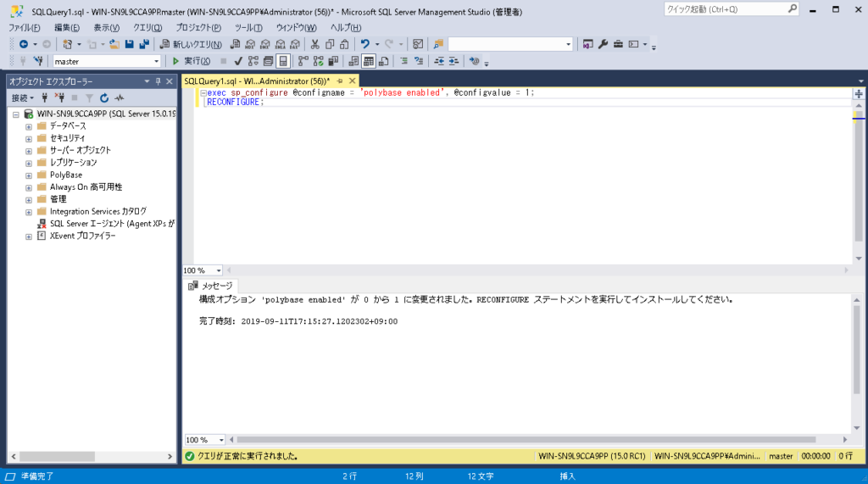Pin the Object Explorer panel
868x484 pixels.
pyautogui.click(x=159, y=81)
